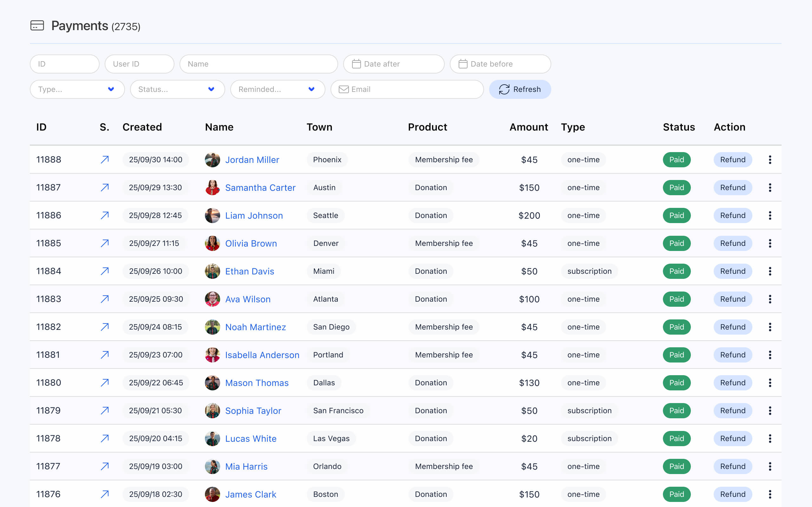Open payment 11888 arrow link icon
The width and height of the screenshot is (812, 507).
[105, 160]
